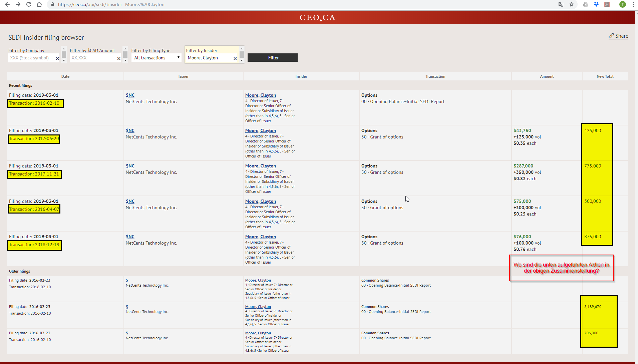The height and width of the screenshot is (364, 638).
Task: Click the Share chain-link icon
Action: pos(611,36)
